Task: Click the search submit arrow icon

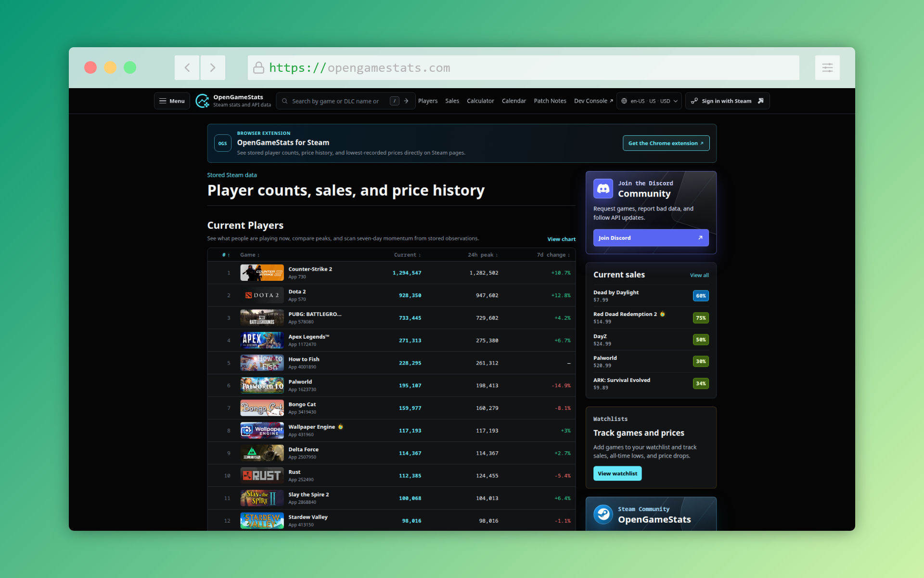Action: 406,101
